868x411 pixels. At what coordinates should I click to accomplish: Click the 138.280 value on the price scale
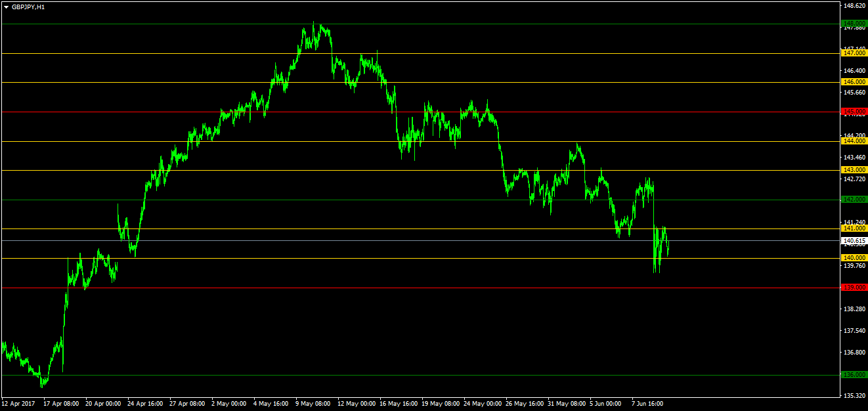[854, 309]
